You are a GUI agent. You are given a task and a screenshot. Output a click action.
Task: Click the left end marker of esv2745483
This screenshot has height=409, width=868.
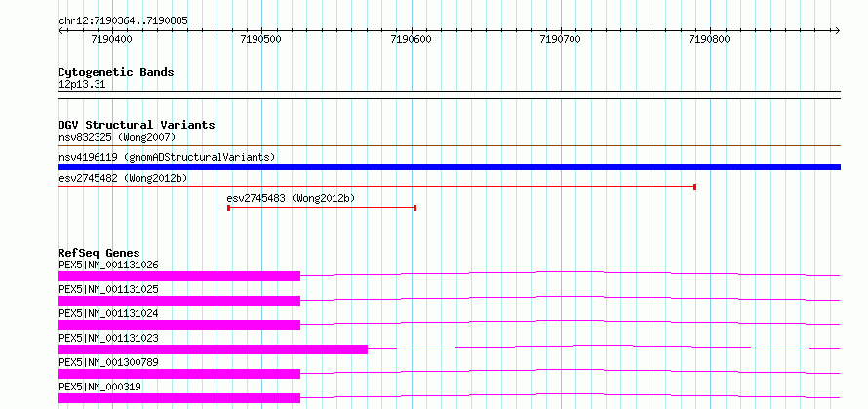pyautogui.click(x=228, y=208)
